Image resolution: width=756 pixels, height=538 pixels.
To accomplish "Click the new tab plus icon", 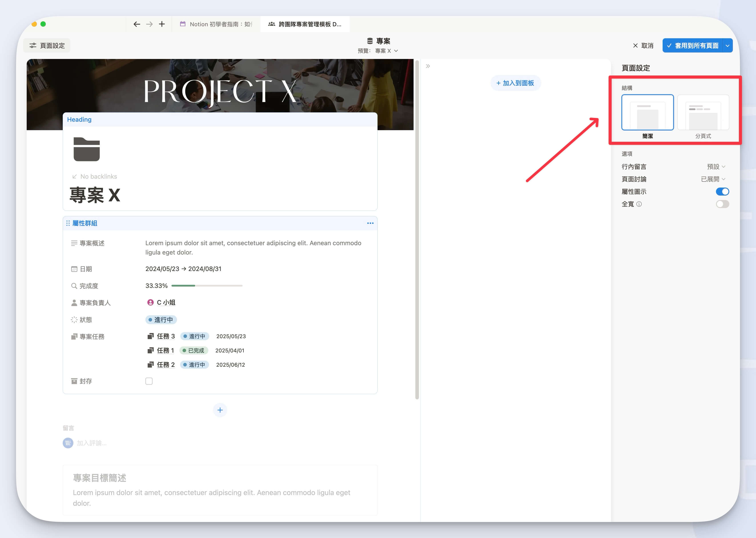I will 162,24.
